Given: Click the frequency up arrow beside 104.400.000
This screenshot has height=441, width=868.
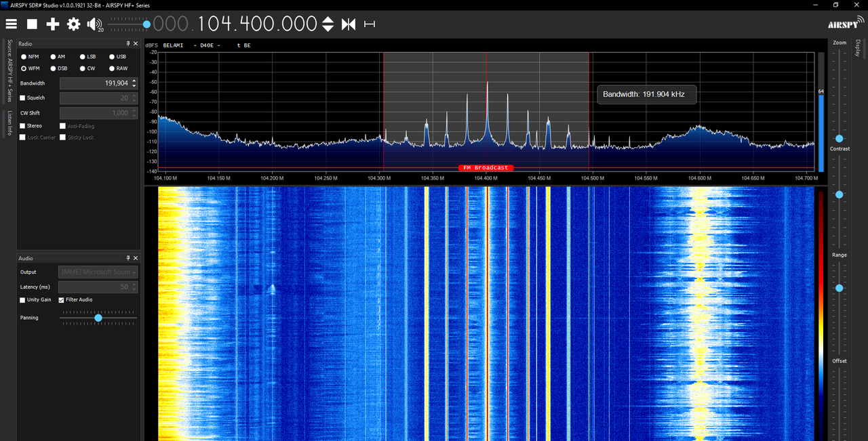Looking at the screenshot, I should (328, 20).
